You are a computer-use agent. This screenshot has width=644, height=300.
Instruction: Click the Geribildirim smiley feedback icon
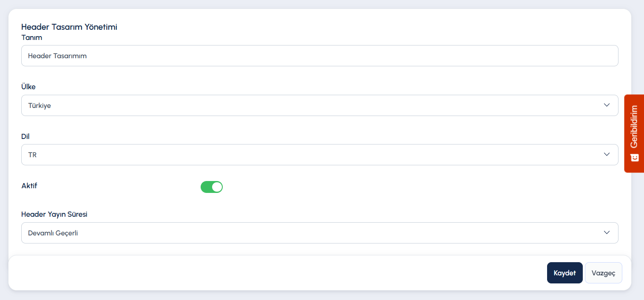pos(634,158)
